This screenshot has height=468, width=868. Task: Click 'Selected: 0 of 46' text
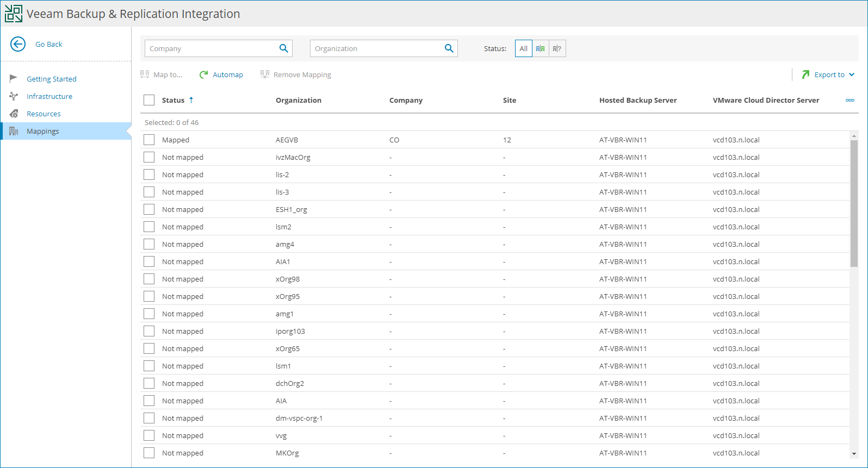pos(171,122)
